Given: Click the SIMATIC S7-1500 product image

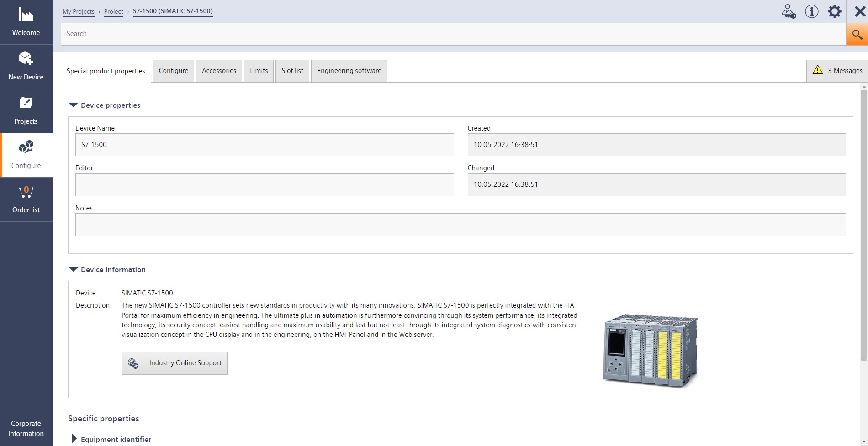Looking at the screenshot, I should [650, 350].
